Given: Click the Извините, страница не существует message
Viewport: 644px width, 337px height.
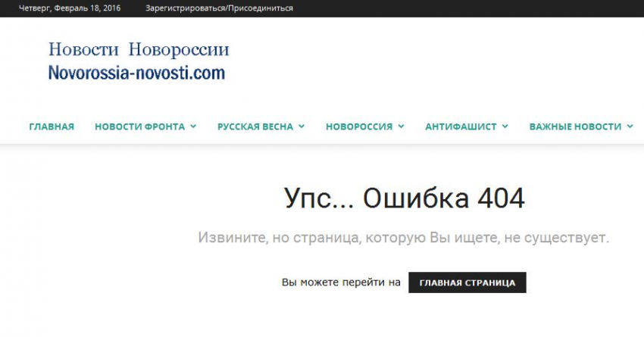Looking at the screenshot, I should point(404,238).
